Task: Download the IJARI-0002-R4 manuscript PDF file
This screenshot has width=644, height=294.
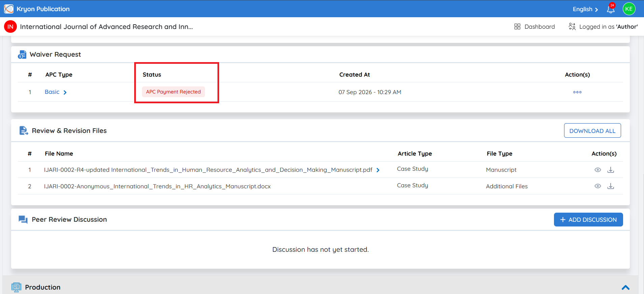Action: coord(611,170)
